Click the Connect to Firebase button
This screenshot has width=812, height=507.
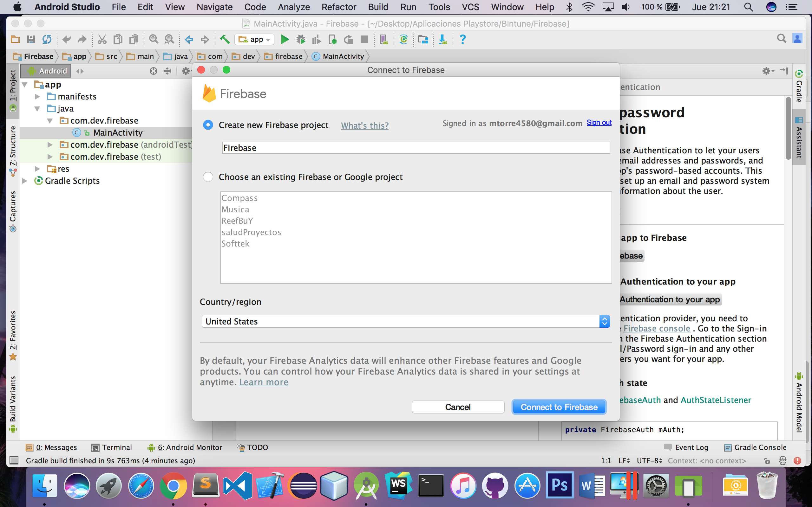pos(559,407)
